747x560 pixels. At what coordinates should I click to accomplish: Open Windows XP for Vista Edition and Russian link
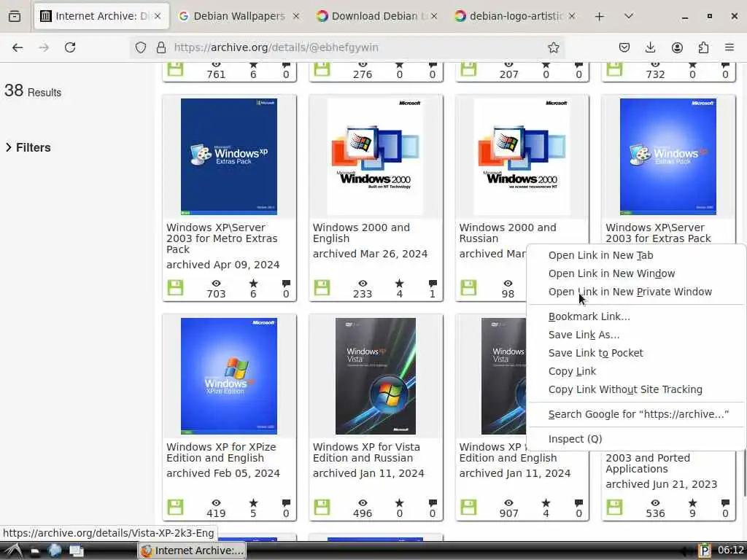tap(366, 452)
